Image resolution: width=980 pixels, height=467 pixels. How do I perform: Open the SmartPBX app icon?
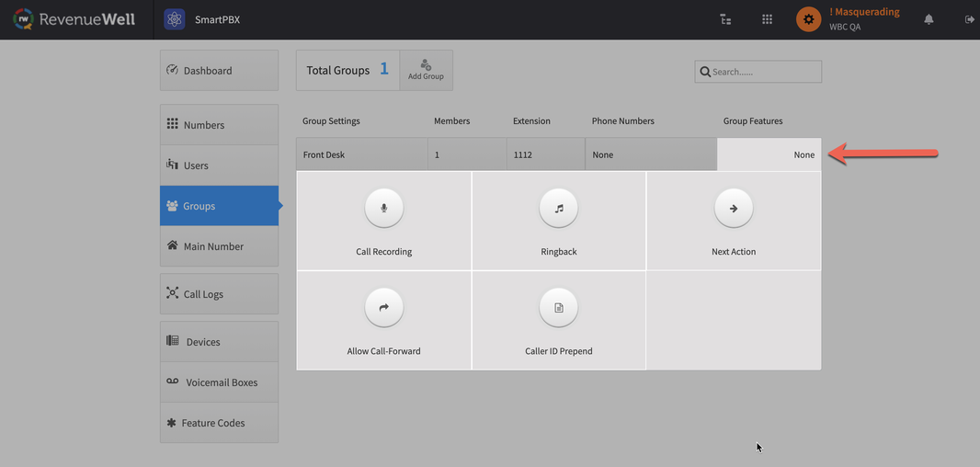[x=175, y=19]
